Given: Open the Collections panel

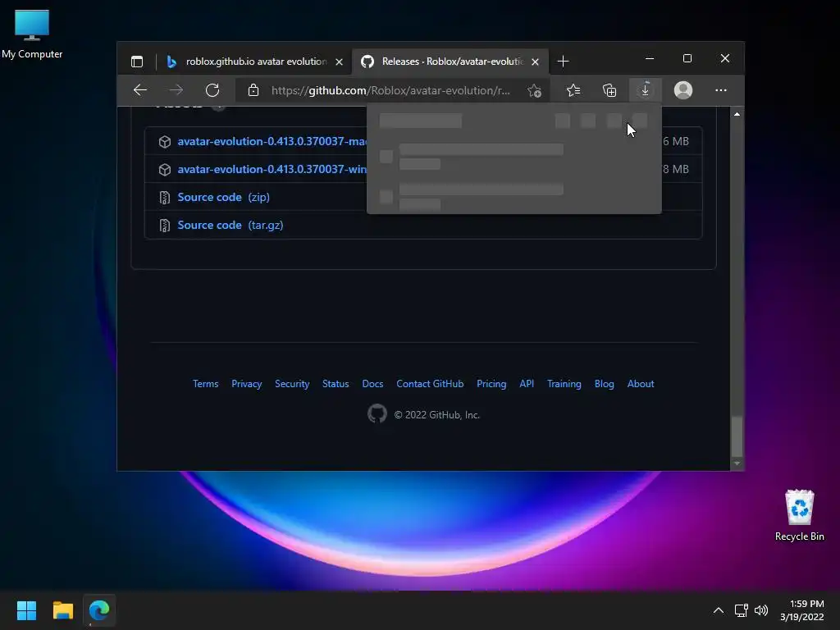Looking at the screenshot, I should pos(609,90).
